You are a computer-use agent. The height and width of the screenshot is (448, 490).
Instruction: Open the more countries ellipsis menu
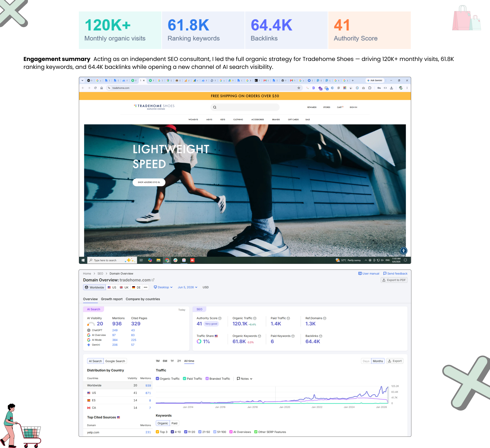[145, 287]
